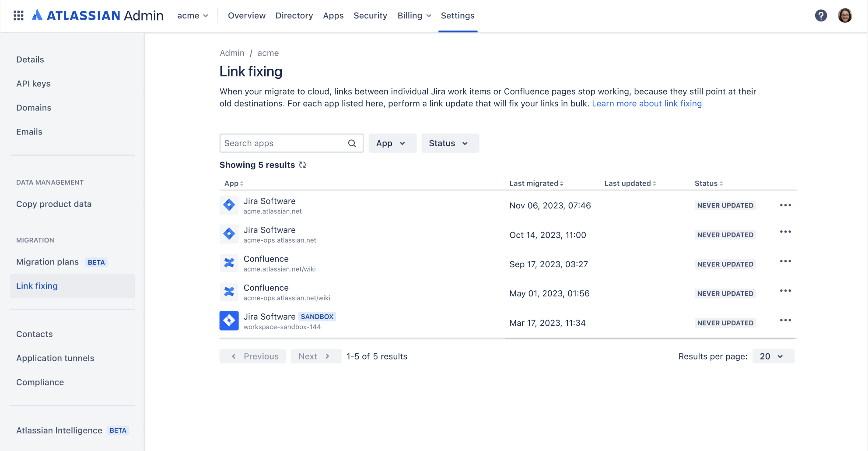Click the Jira Software sandbox app icon
This screenshot has width=868, height=451.
[229, 321]
